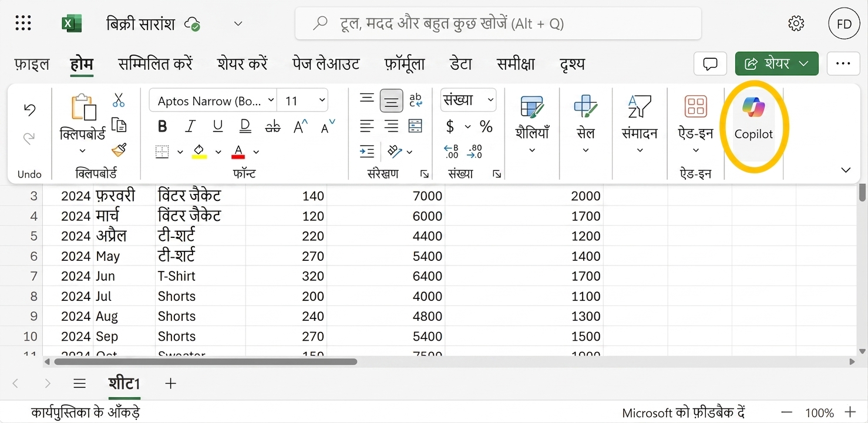Collapse the ribbon with the chevron
The image size is (868, 423).
(846, 170)
